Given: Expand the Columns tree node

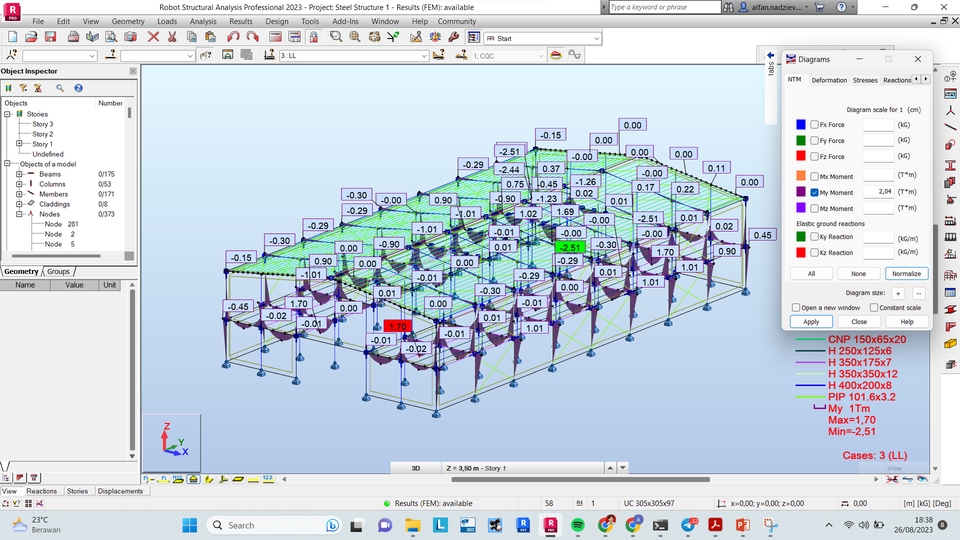Looking at the screenshot, I should coord(19,184).
